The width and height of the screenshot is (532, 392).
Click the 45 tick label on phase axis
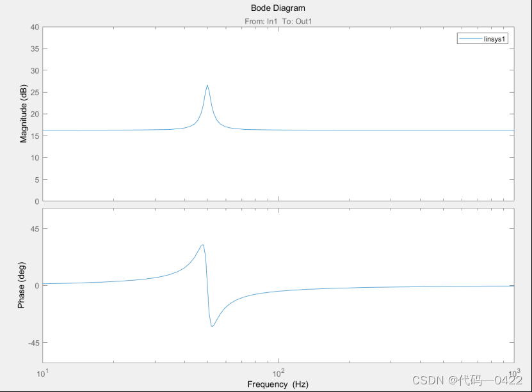pos(35,229)
